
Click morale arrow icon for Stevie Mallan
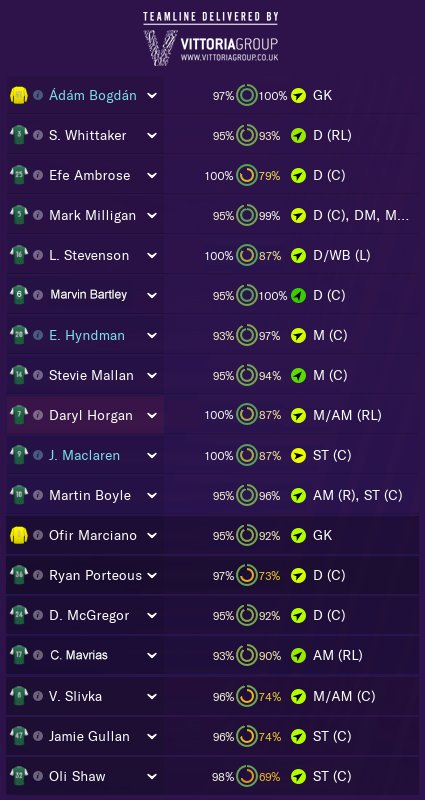(298, 376)
